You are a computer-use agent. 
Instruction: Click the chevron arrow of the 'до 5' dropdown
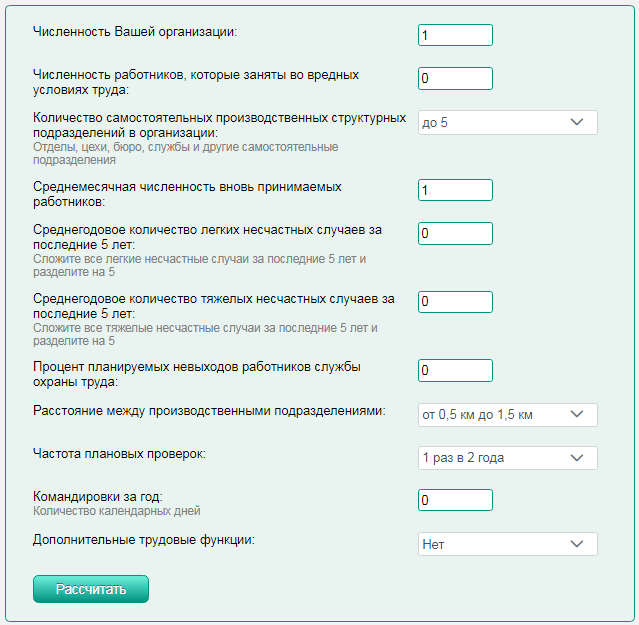click(x=577, y=122)
